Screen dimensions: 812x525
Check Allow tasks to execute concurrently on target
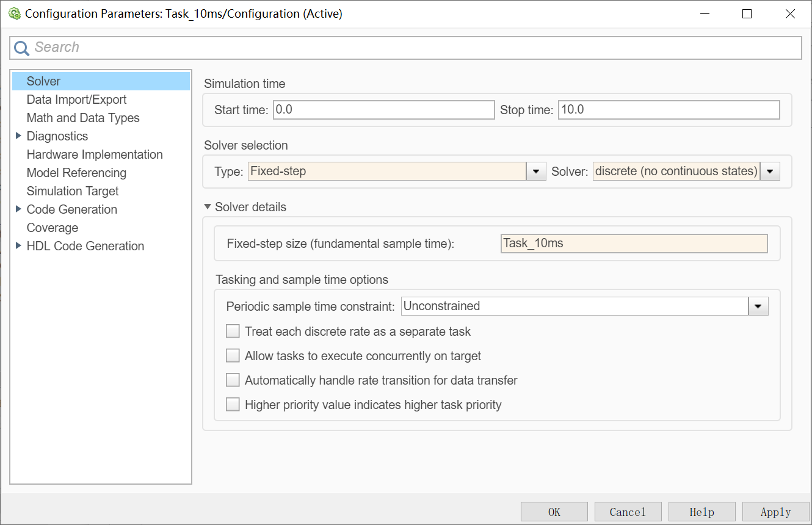[x=233, y=356]
